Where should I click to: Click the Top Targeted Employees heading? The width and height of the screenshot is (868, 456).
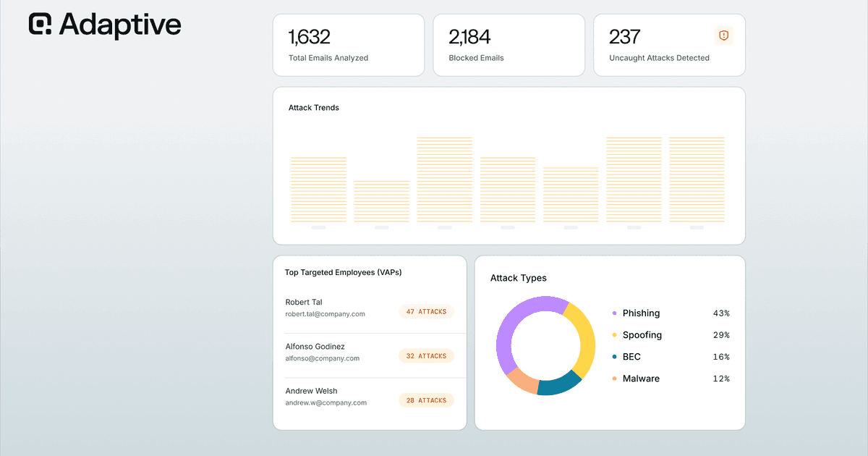click(343, 273)
